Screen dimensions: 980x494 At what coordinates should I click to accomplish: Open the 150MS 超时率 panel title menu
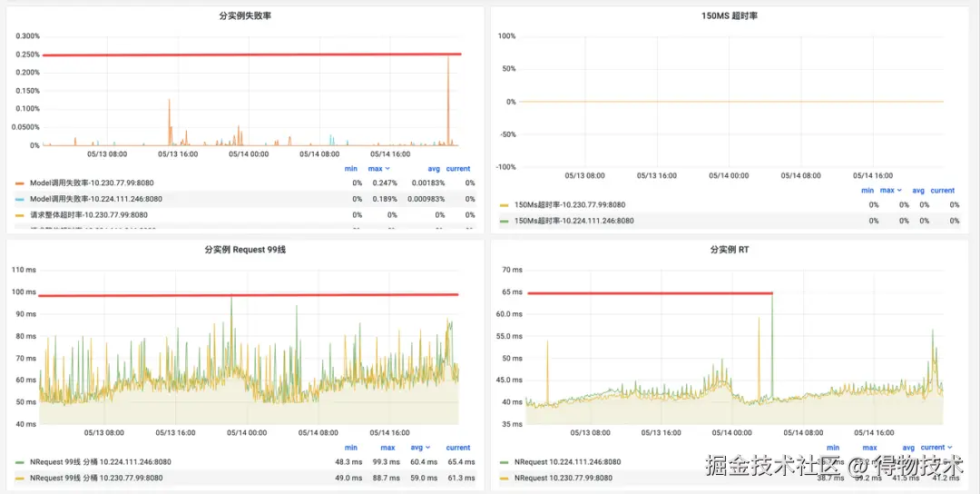pos(730,16)
